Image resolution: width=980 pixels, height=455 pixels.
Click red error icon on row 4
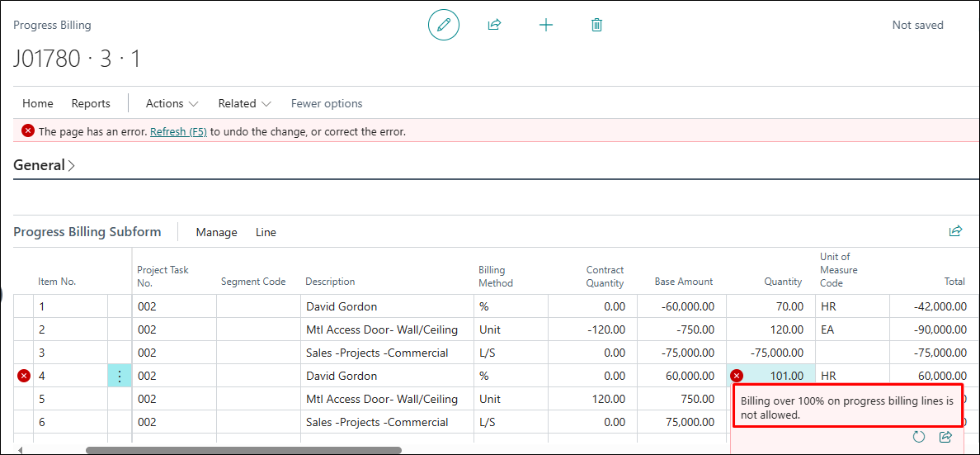[x=24, y=376]
